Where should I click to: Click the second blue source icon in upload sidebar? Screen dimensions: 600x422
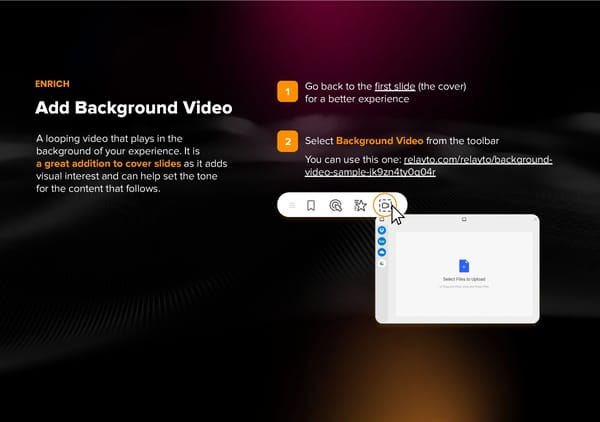382,241
